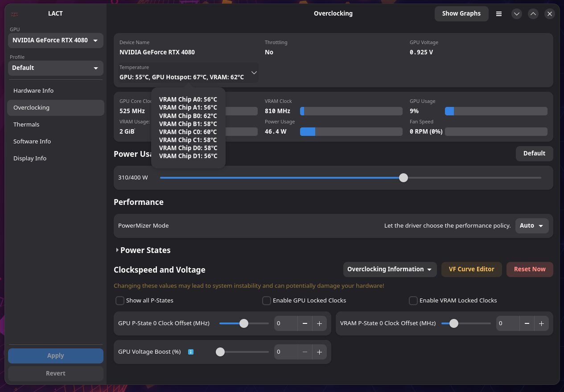
Task: Click GPU Voltage Boost slider handle
Action: (x=220, y=352)
